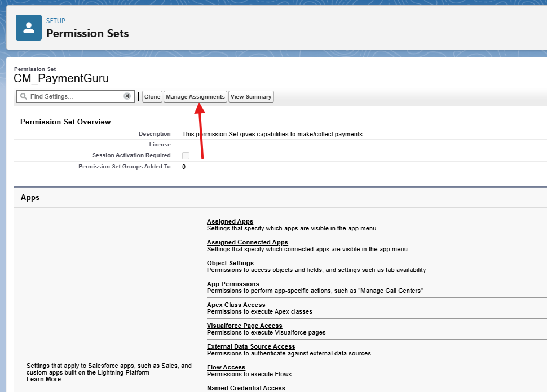Click the description text about make/collect payments
Screen dimensions: 547x392
(272, 134)
